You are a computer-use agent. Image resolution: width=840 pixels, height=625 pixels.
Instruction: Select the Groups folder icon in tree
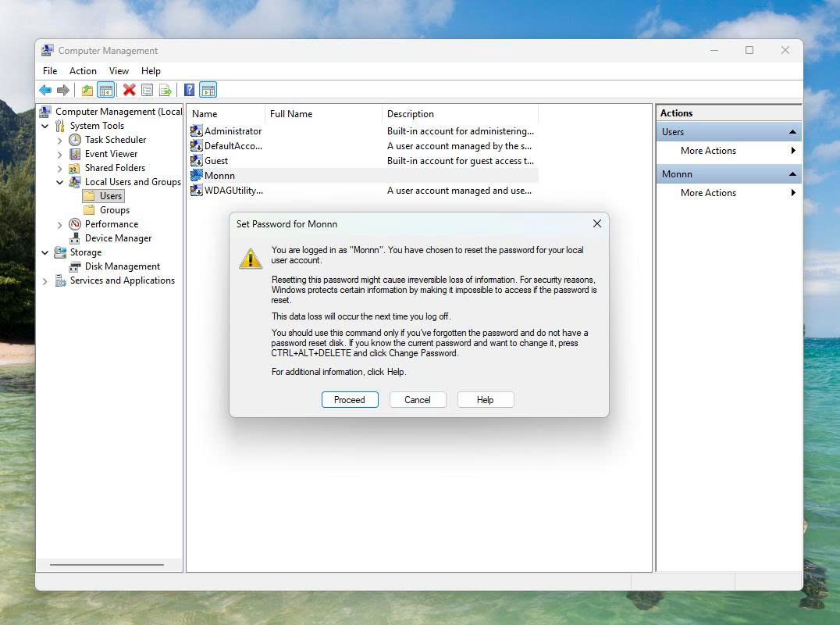point(90,210)
